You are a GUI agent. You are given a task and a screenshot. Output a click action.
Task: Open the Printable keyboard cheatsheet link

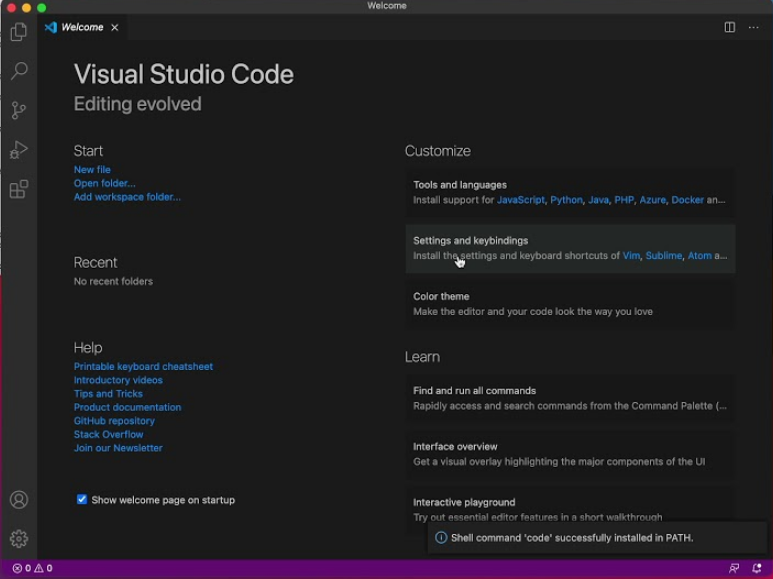143,367
